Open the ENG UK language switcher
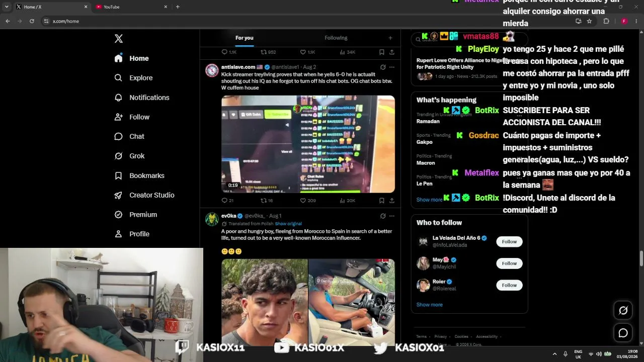 (x=578, y=354)
